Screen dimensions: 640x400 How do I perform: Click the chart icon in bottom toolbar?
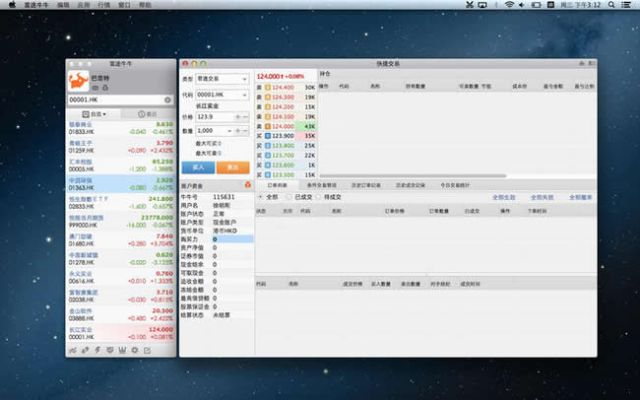click(x=74, y=350)
